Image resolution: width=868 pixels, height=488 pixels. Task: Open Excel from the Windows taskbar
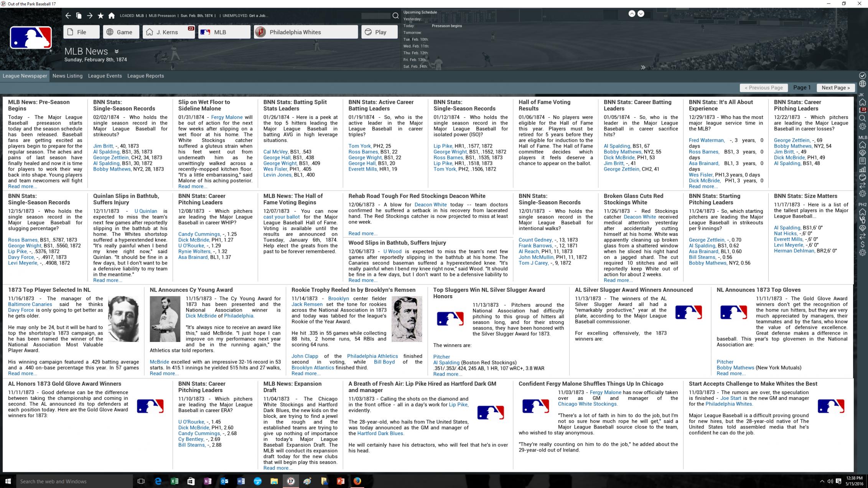click(x=175, y=481)
